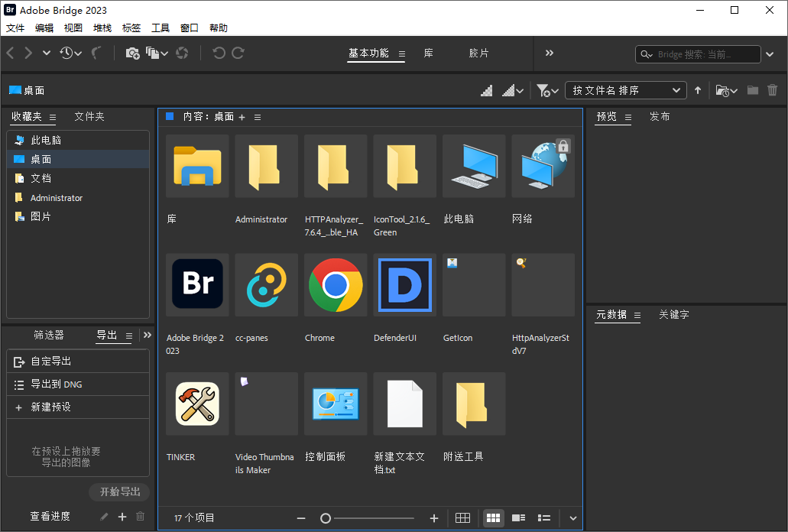
Task: Click the 开始导出 button
Action: click(118, 492)
